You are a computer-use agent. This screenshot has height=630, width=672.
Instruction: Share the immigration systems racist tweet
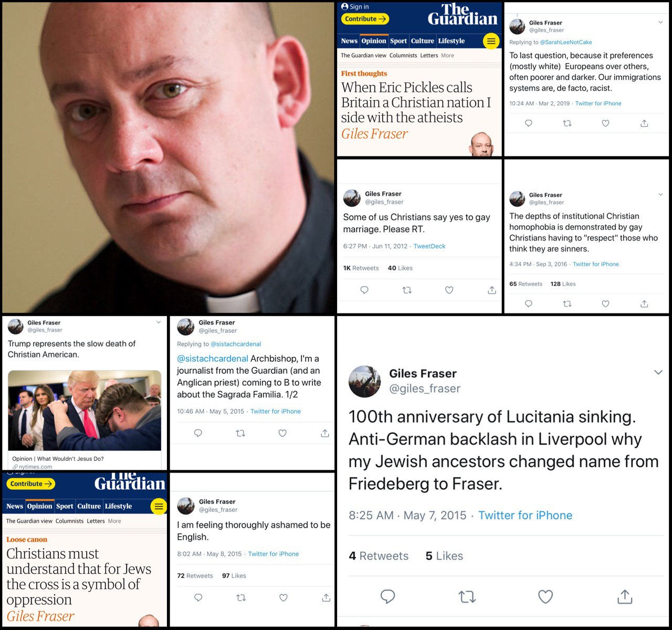pos(644,123)
